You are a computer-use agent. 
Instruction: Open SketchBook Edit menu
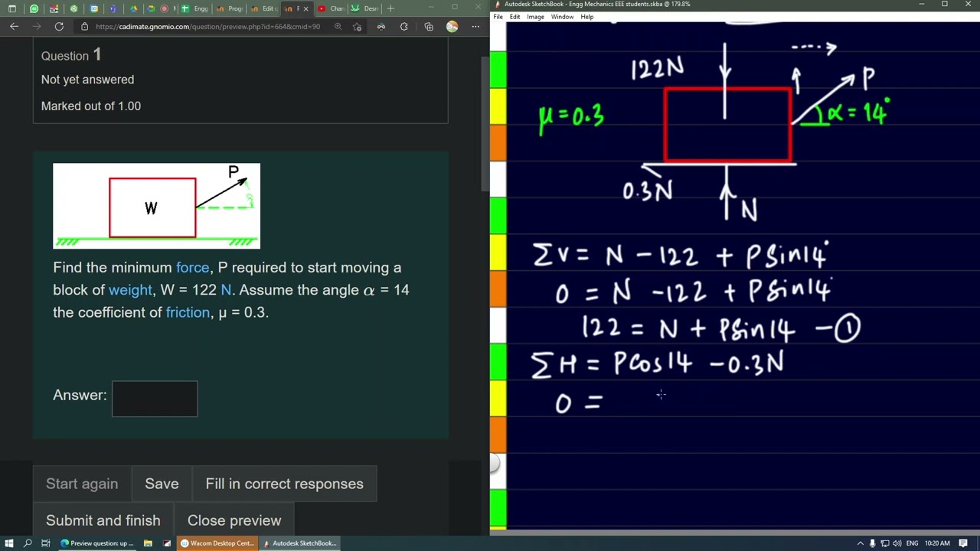(515, 17)
